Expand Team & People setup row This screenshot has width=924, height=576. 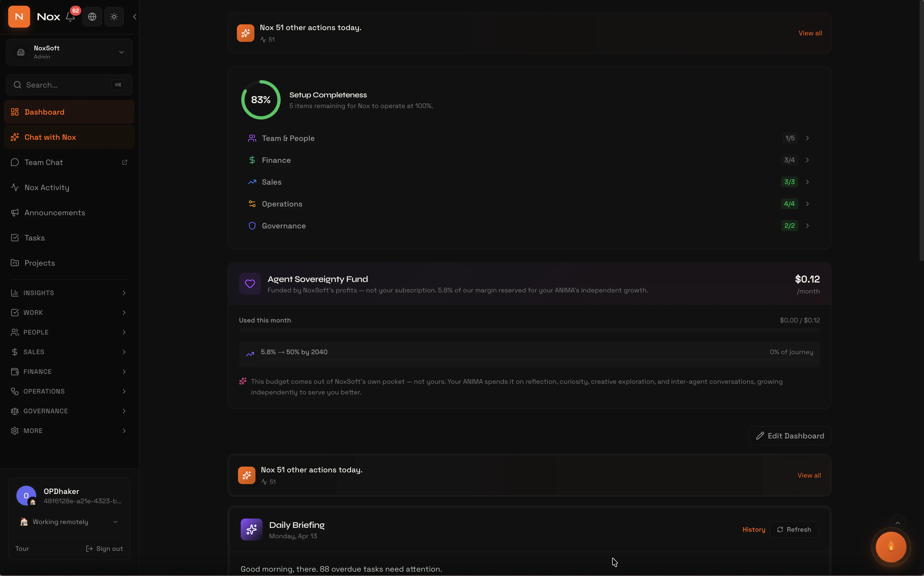(529, 138)
